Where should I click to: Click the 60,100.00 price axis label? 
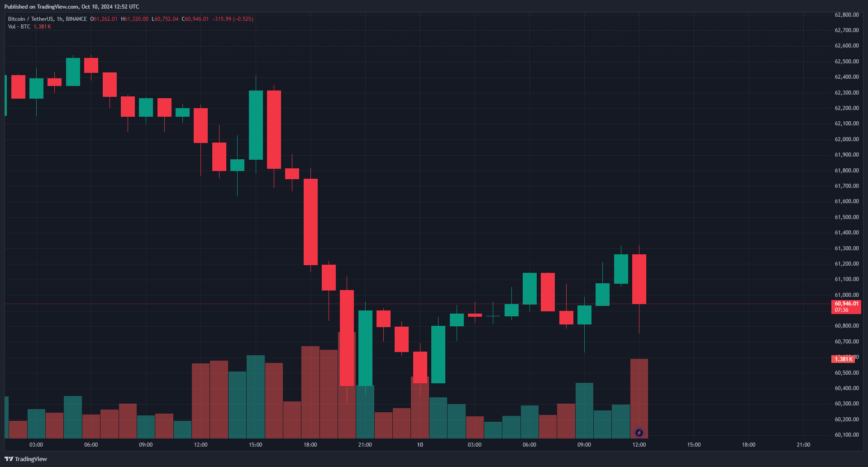point(846,435)
